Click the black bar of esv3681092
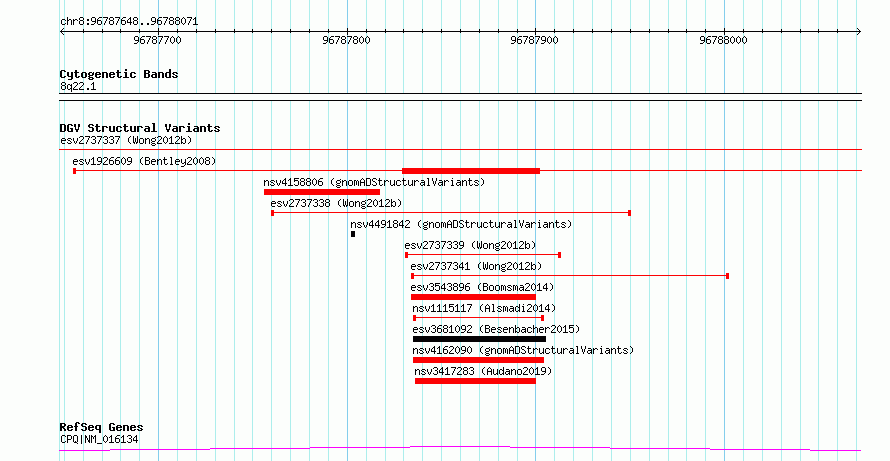Image resolution: width=890 pixels, height=461 pixels. coord(479,339)
